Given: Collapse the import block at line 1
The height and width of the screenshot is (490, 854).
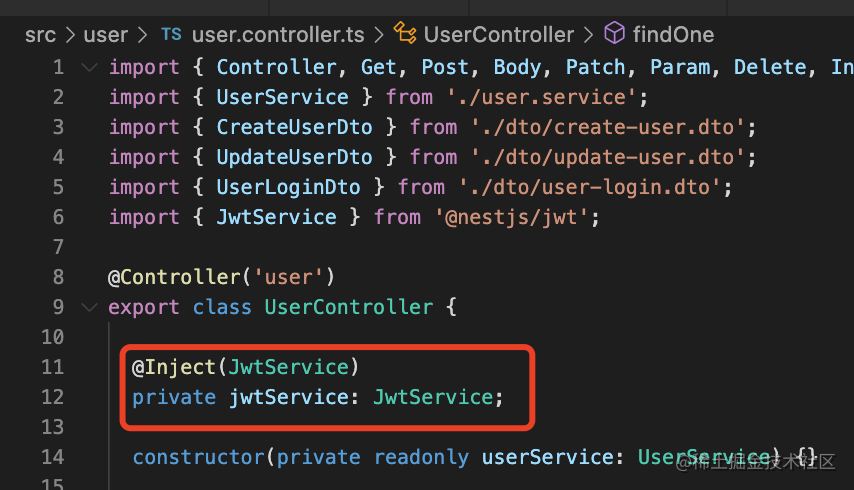Looking at the screenshot, I should point(89,68).
